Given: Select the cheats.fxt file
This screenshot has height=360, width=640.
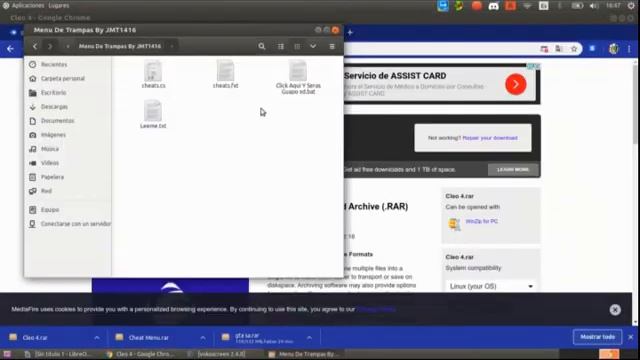Looking at the screenshot, I should [x=225, y=74].
